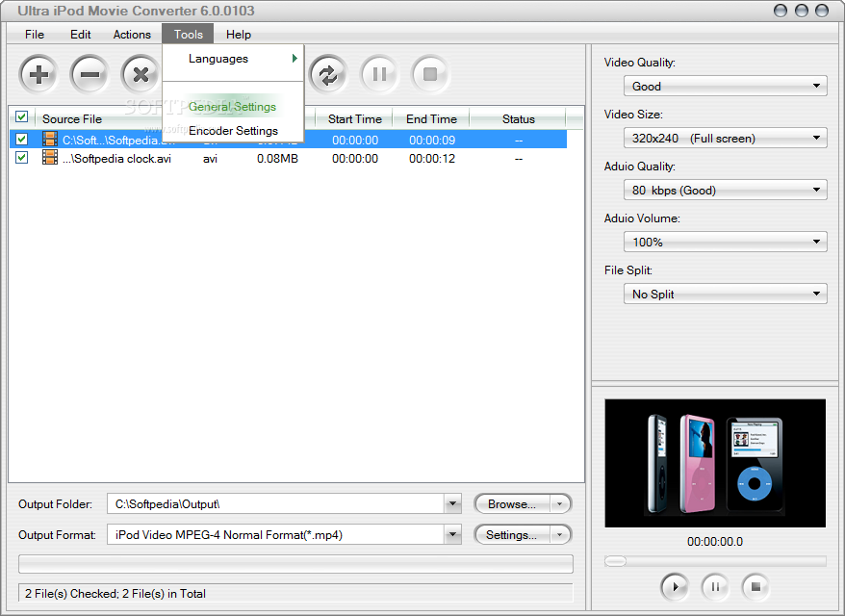Sort by End Time column header
845x616 pixels.
coord(431,118)
